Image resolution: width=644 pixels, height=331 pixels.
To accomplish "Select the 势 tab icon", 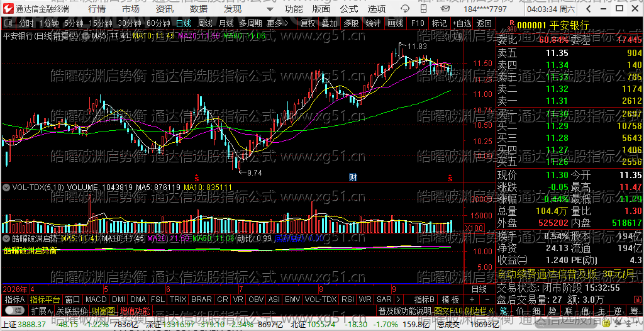I will coord(552,310).
